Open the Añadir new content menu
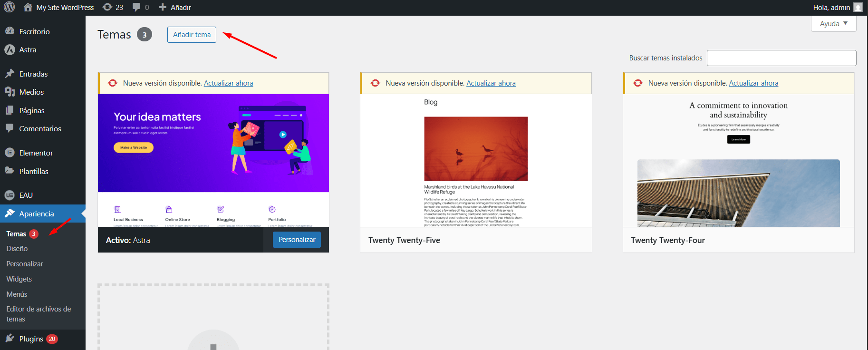Screen dimensions: 868x350 click(x=174, y=7)
